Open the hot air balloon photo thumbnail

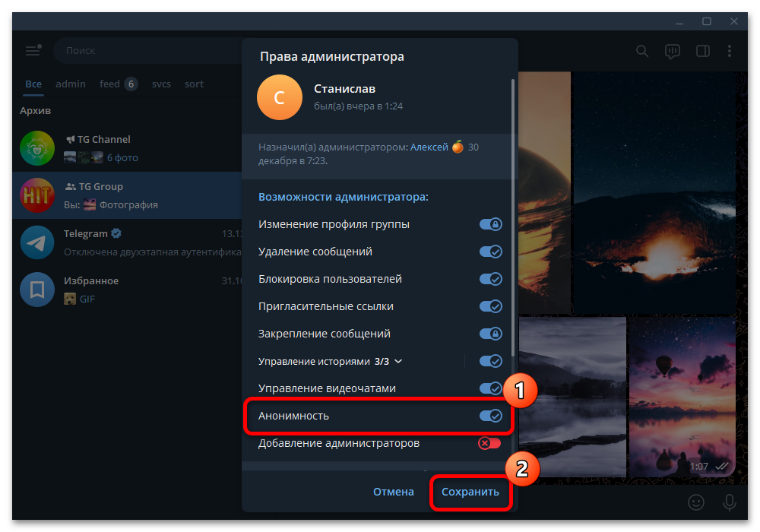pos(682,397)
